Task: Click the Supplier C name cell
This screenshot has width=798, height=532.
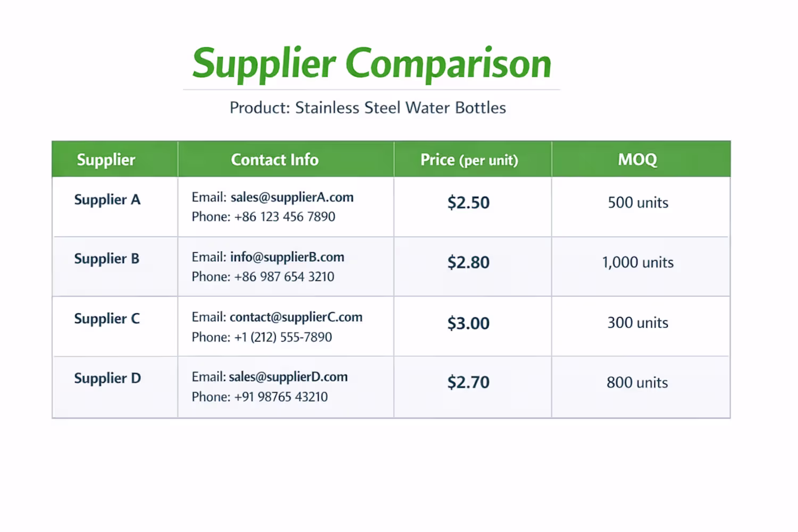Action: click(x=106, y=319)
